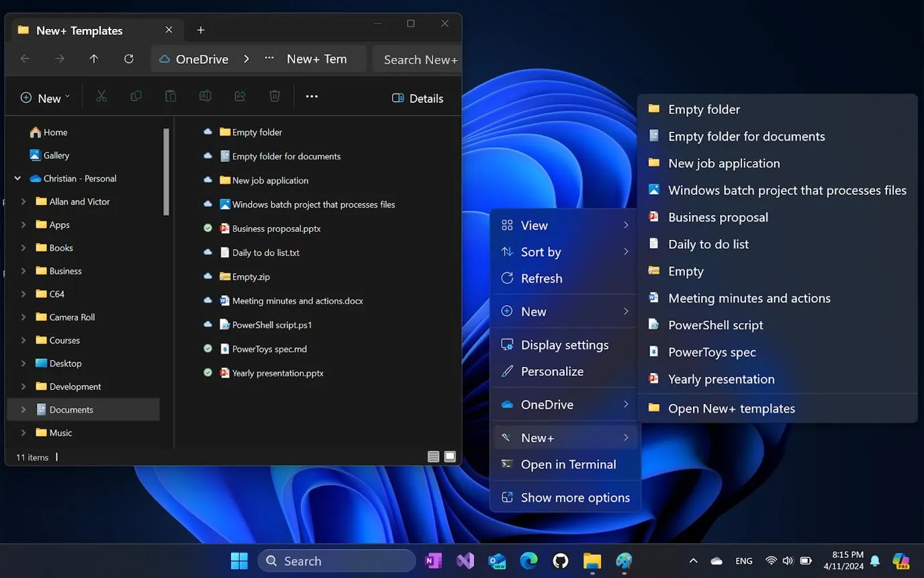Choose Open New+ templates in the submenu
Image resolution: width=924 pixels, height=578 pixels.
click(x=778, y=409)
